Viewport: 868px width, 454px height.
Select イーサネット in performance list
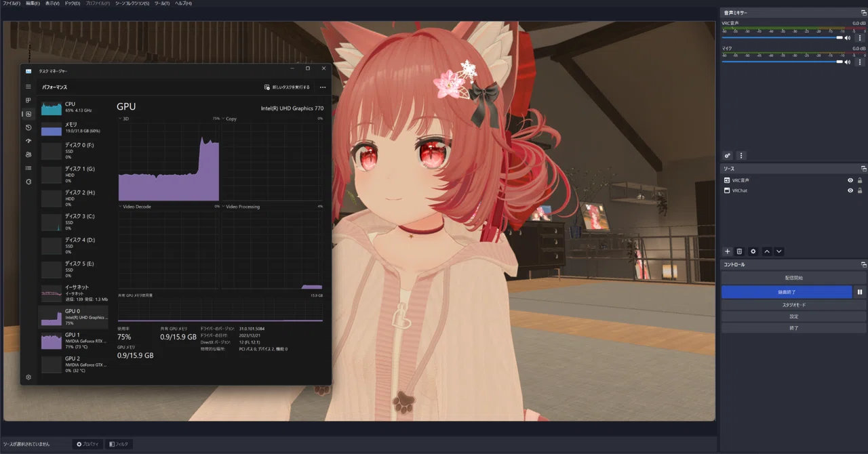(73, 293)
